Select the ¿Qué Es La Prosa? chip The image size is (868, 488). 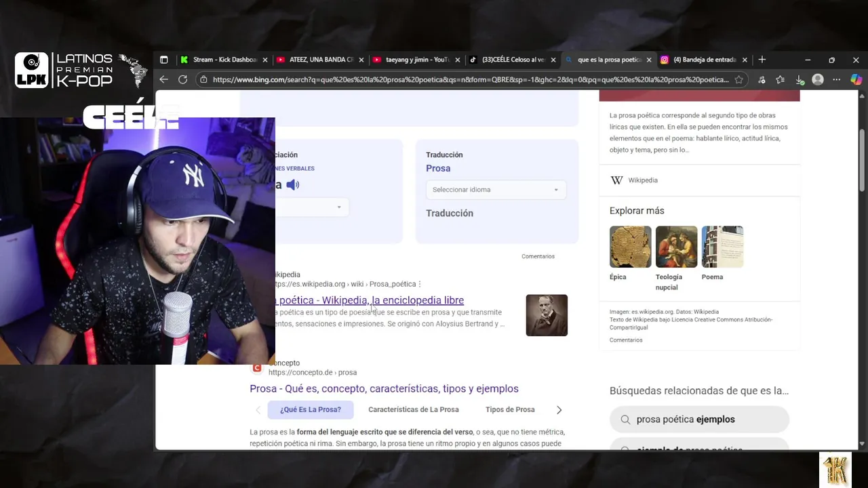311,409
